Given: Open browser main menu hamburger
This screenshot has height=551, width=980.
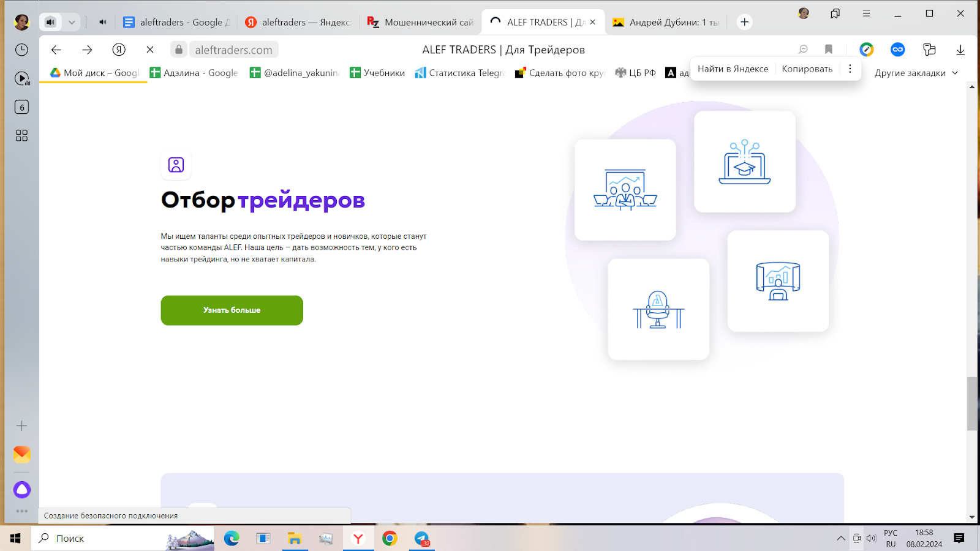Looking at the screenshot, I should [x=866, y=13].
